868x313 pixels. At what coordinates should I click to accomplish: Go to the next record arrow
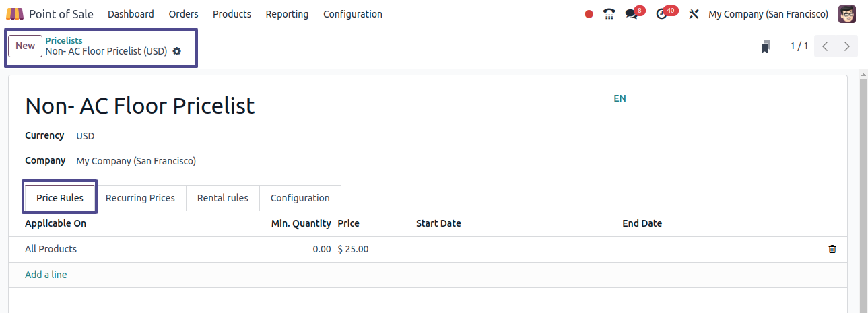tap(847, 46)
